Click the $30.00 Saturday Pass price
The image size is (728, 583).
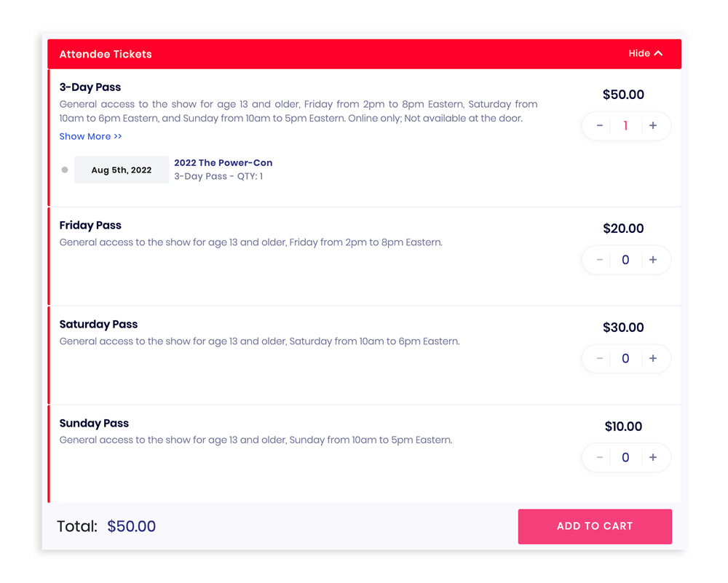[x=623, y=328]
